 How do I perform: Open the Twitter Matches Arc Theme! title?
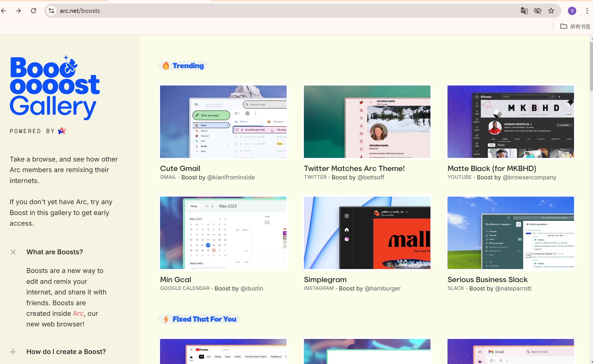click(354, 168)
